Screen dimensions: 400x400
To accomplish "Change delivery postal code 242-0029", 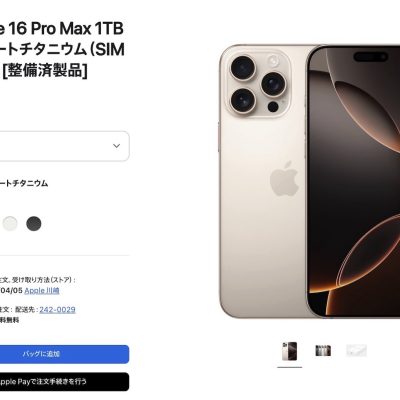I will point(57,310).
